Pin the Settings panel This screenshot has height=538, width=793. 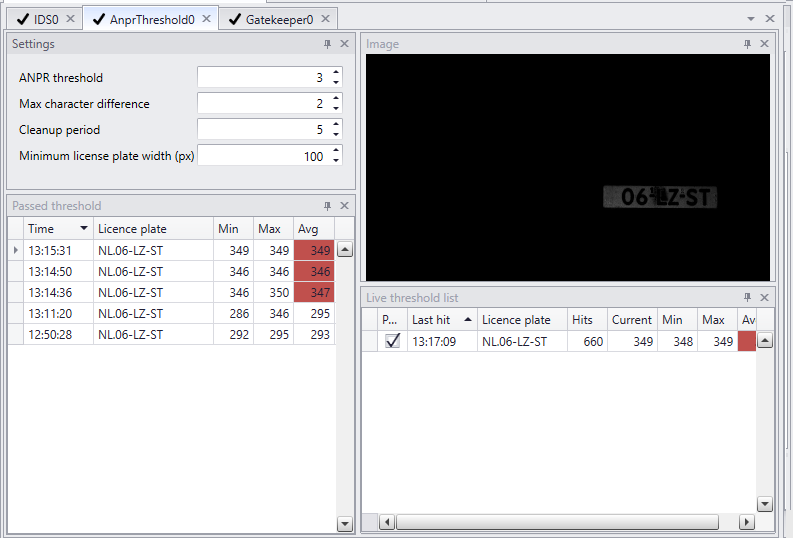click(327, 44)
